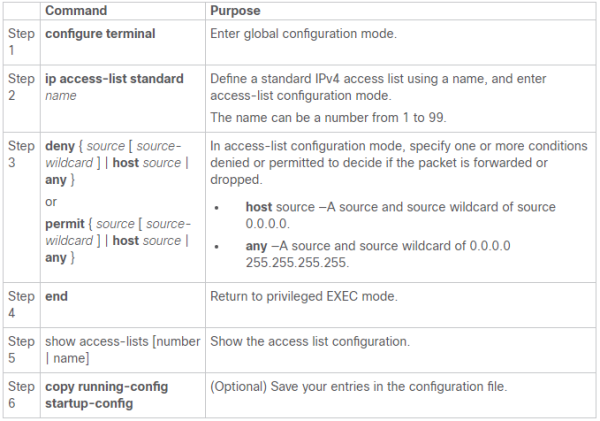Click the configure terminal command text
The image size is (600, 421).
point(100,34)
